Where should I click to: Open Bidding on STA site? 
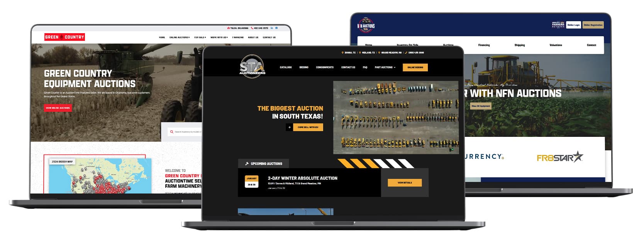304,67
